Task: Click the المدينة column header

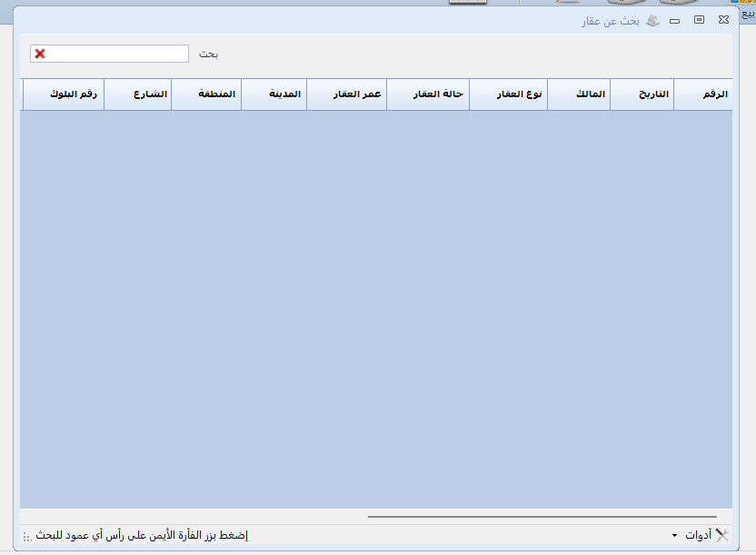Action: [274, 94]
